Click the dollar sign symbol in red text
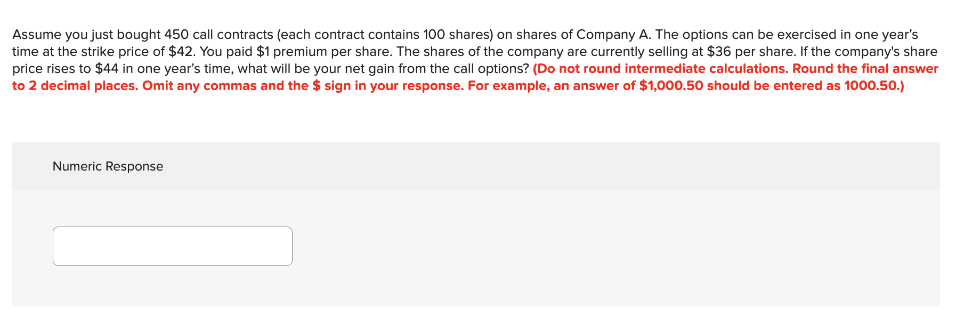 (317, 85)
